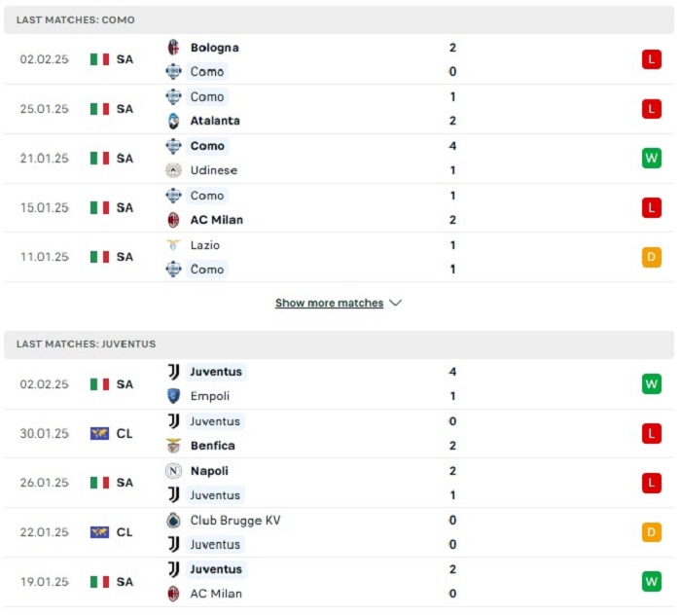681x616 pixels.
Task: Click green W badge for Como vs Udinese
Action: tap(652, 158)
